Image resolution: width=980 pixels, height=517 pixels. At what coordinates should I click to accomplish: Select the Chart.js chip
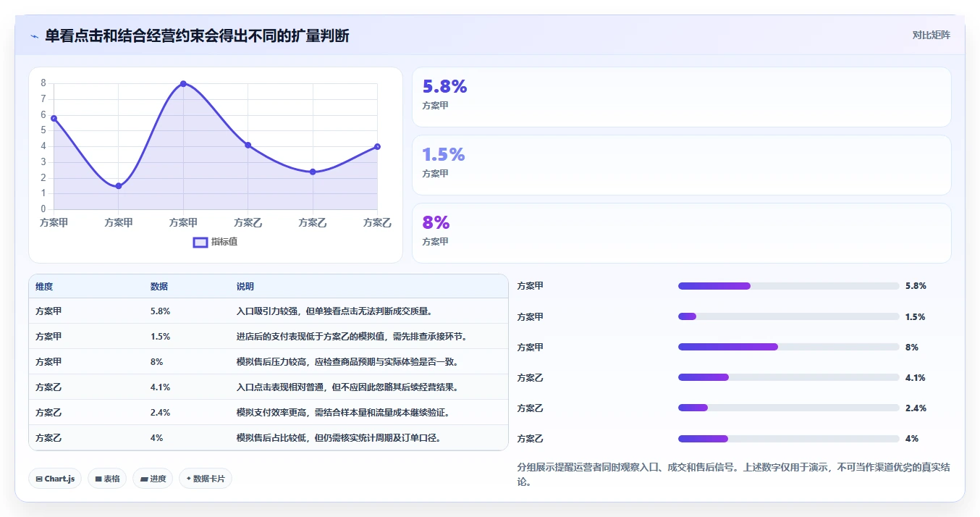coord(55,479)
